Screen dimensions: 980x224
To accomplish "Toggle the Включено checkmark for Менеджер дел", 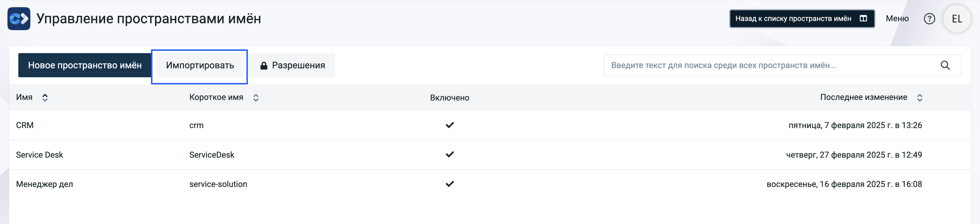I will pos(450,184).
